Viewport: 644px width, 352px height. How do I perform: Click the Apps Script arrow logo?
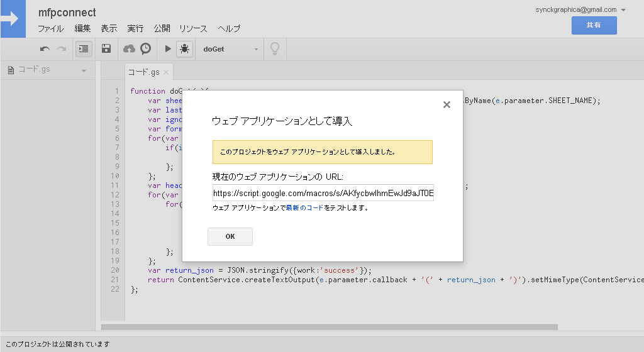[12, 18]
